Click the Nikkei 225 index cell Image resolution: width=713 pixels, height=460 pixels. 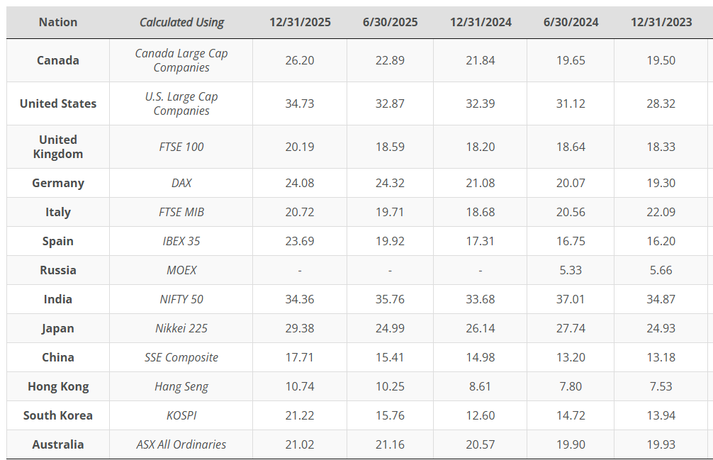(181, 328)
